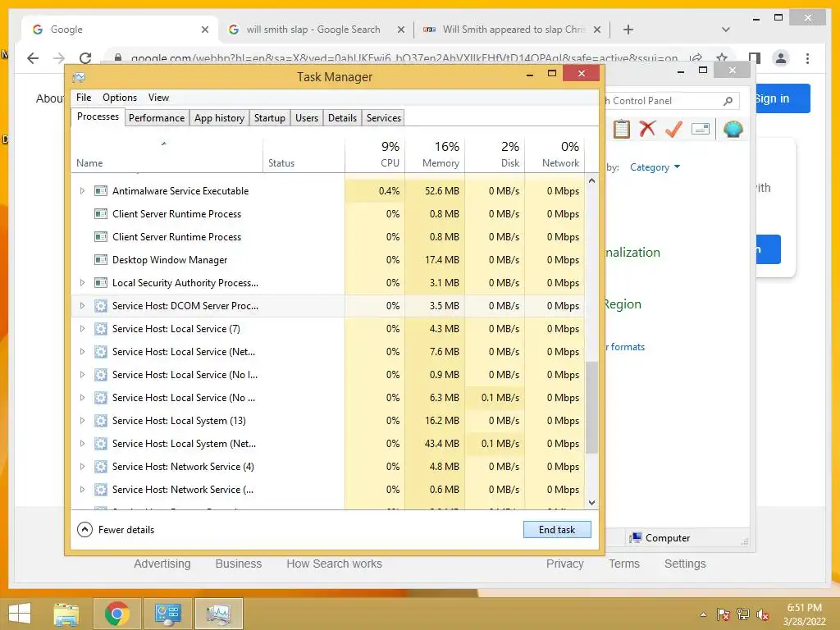Switch to the Services tab
Screen dimensions: 840x630
tap(384, 118)
